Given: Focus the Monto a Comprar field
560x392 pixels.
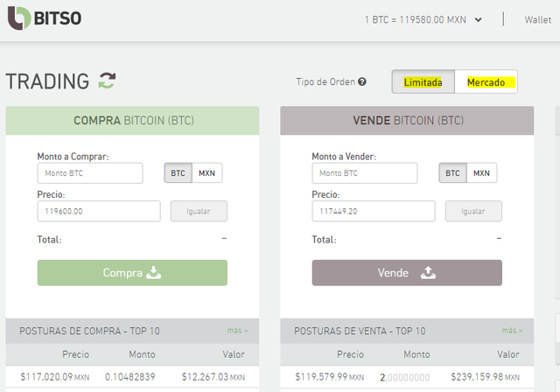Looking at the screenshot, I should (90, 173).
